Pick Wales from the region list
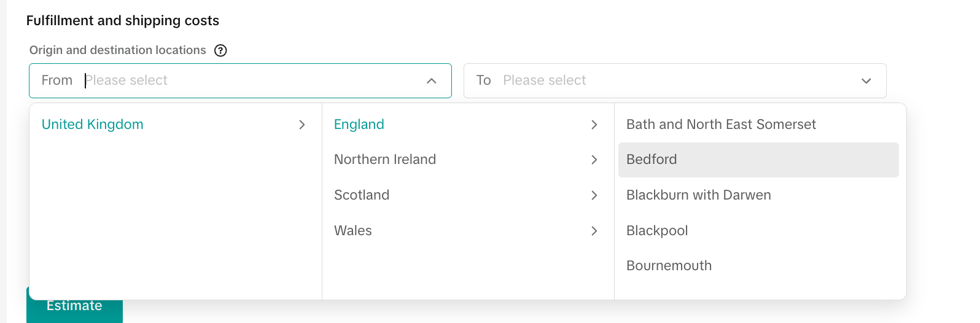The width and height of the screenshot is (980, 323). (x=353, y=231)
